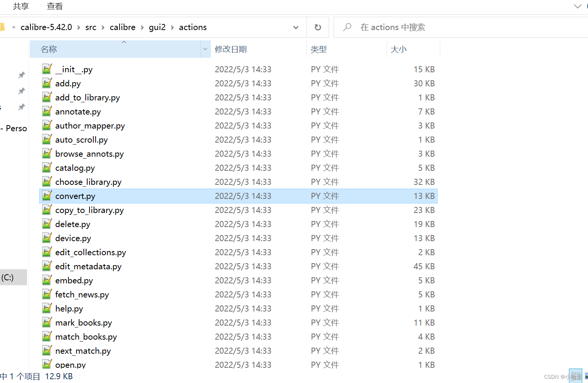This screenshot has height=383, width=588.
Task: Show hidden breadcrumb path via double chevron
Action: pos(14,27)
